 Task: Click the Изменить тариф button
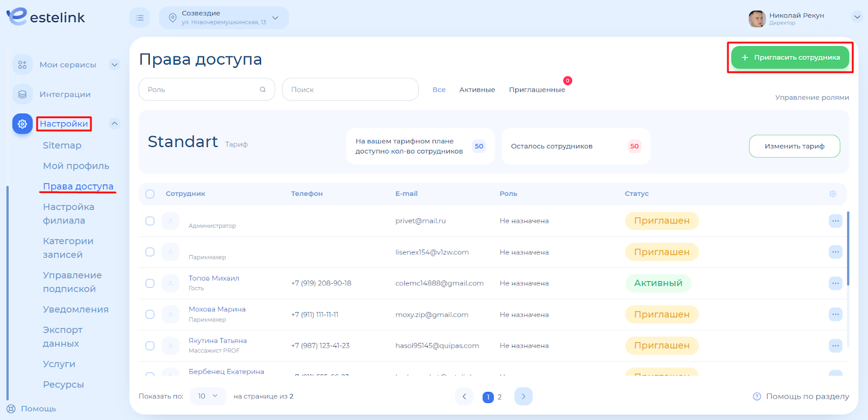[x=794, y=147]
